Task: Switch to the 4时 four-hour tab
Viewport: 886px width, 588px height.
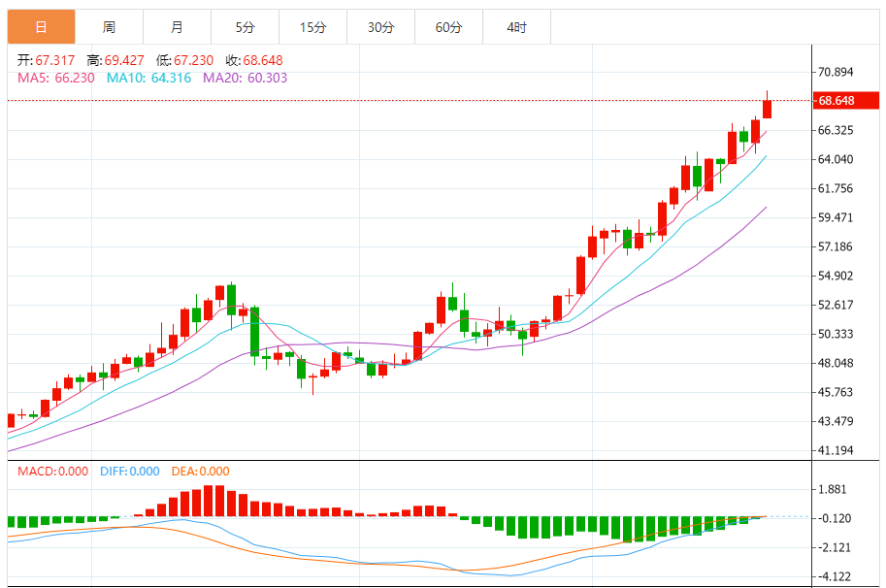Action: [x=516, y=27]
